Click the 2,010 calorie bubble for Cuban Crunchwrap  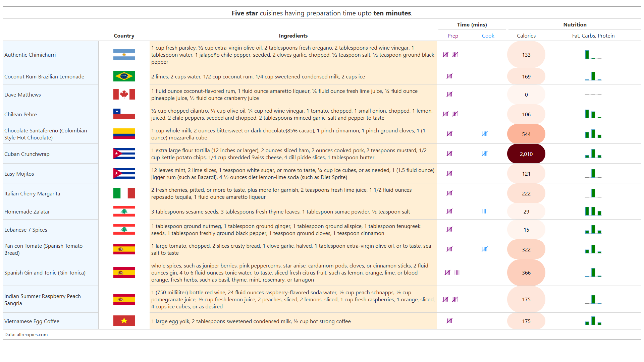pos(526,154)
